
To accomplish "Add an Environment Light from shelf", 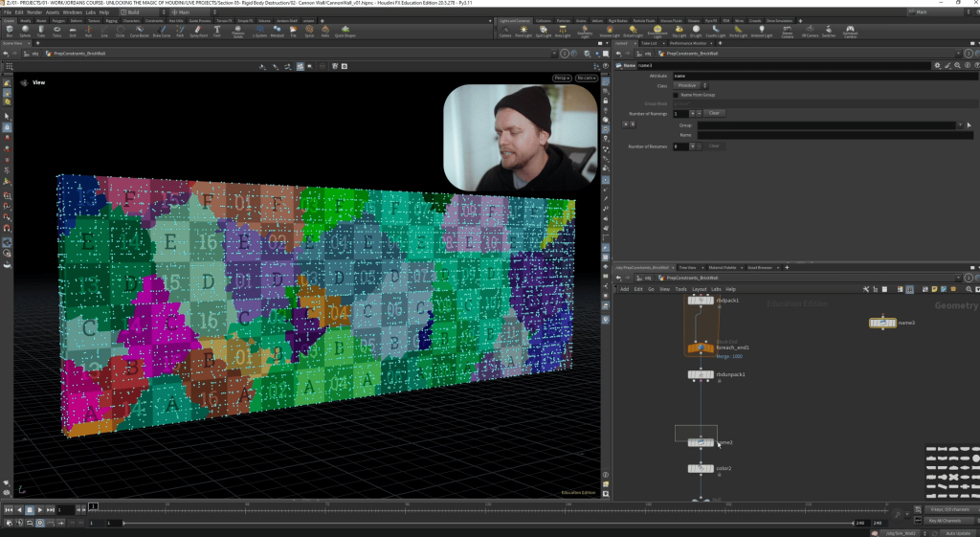I will pyautogui.click(x=657, y=32).
